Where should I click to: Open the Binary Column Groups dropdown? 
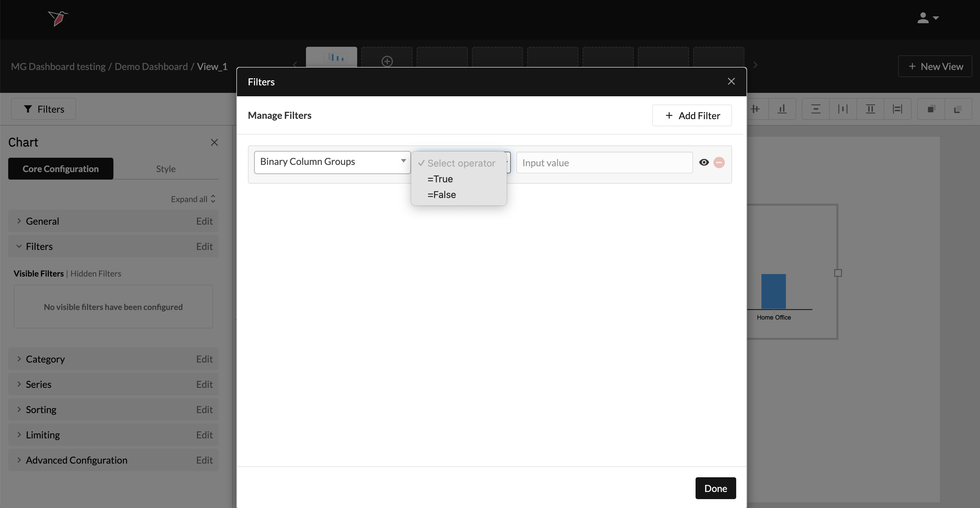pyautogui.click(x=332, y=162)
